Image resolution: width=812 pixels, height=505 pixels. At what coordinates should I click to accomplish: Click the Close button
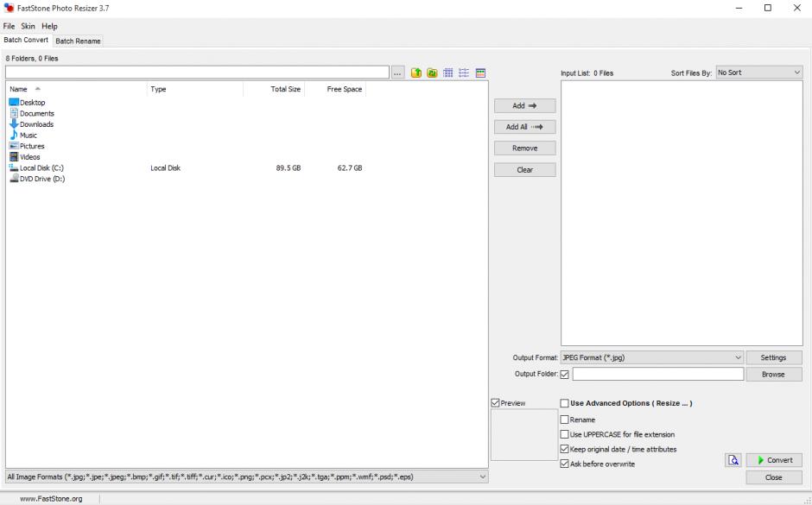(x=774, y=477)
